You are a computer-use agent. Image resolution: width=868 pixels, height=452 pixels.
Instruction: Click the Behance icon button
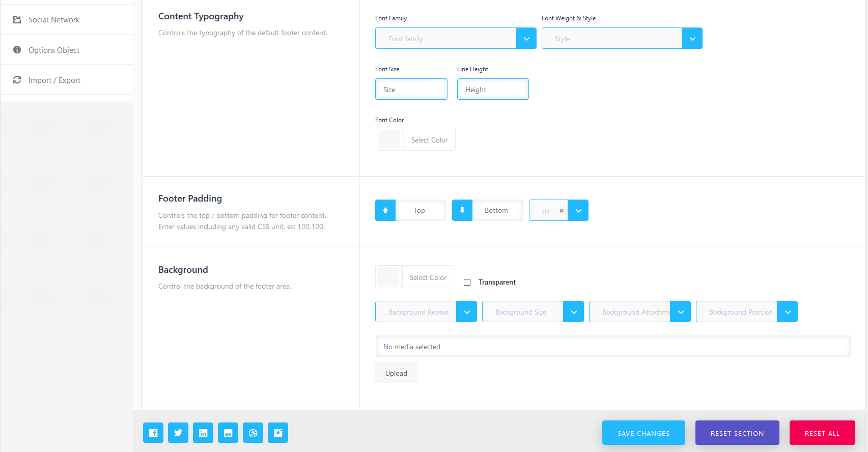click(228, 433)
